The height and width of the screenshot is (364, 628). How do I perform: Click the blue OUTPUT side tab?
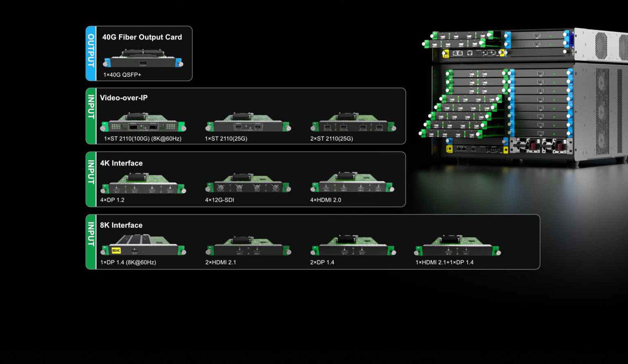coord(91,53)
